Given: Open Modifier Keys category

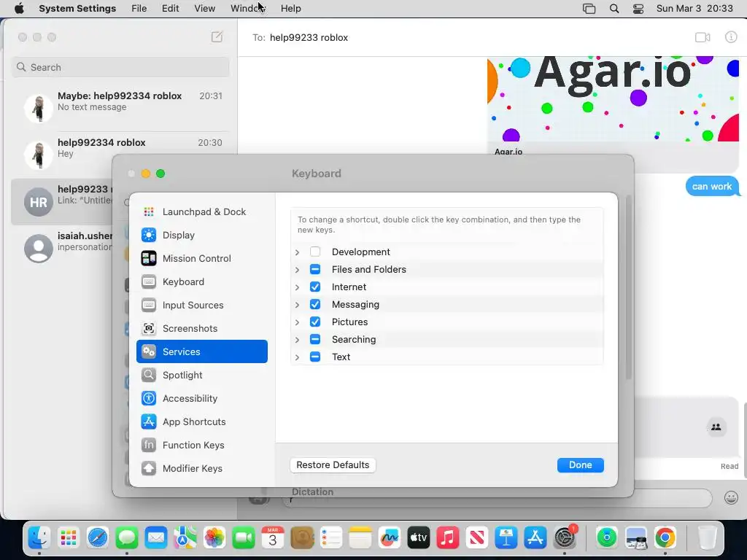Looking at the screenshot, I should [202, 469].
